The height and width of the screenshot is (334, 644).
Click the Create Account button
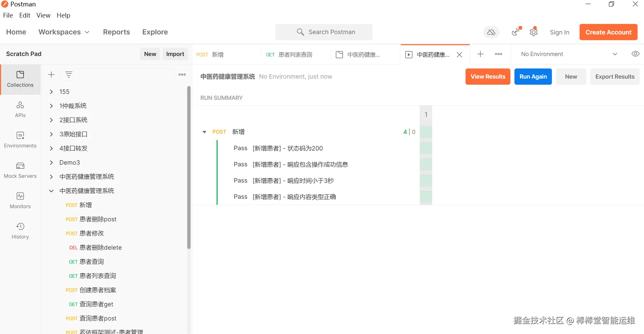pos(609,32)
